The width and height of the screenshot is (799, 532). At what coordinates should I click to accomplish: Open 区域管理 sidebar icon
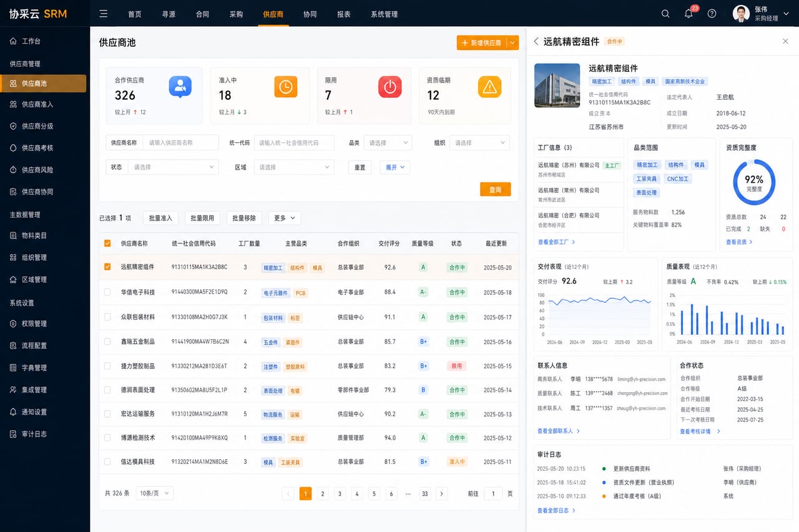click(13, 279)
